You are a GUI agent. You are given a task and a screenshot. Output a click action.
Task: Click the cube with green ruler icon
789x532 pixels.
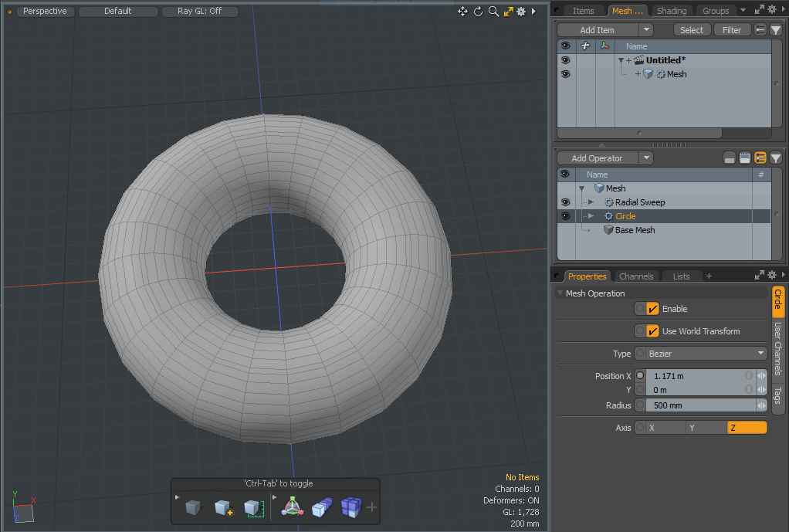pyautogui.click(x=252, y=507)
